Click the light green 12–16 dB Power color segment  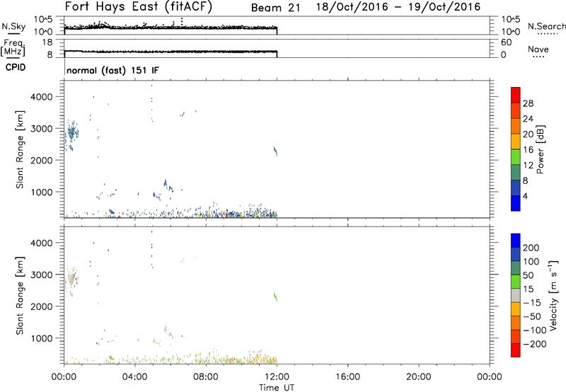coord(516,156)
